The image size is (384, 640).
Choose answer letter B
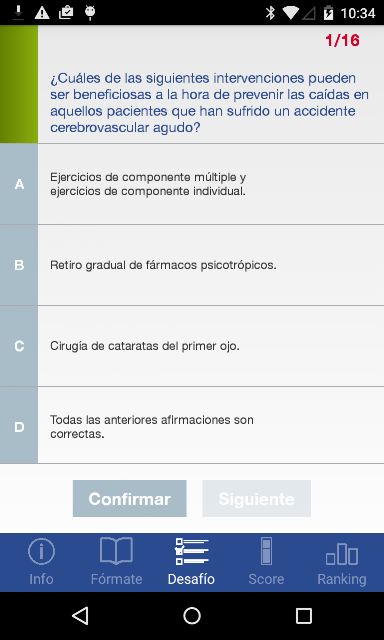(19, 265)
